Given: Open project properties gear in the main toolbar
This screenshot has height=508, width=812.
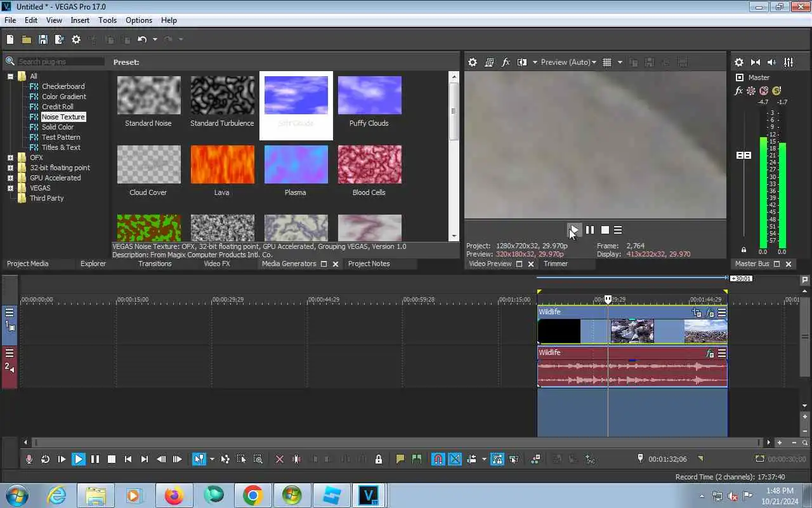Looking at the screenshot, I should point(76,39).
